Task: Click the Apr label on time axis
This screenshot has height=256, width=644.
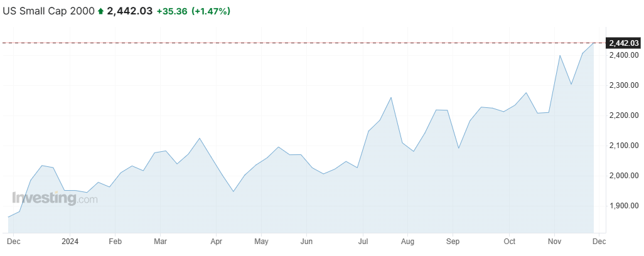Action: [x=217, y=241]
